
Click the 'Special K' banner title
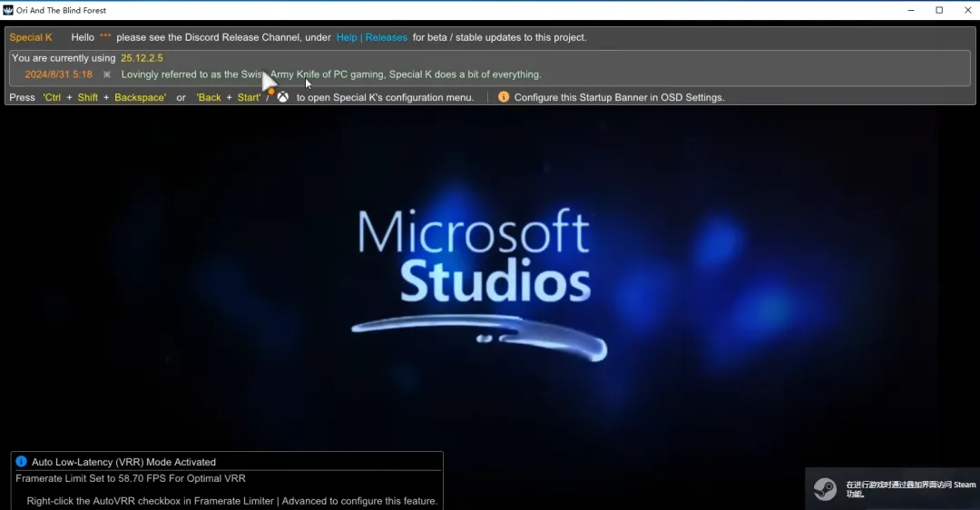point(31,37)
